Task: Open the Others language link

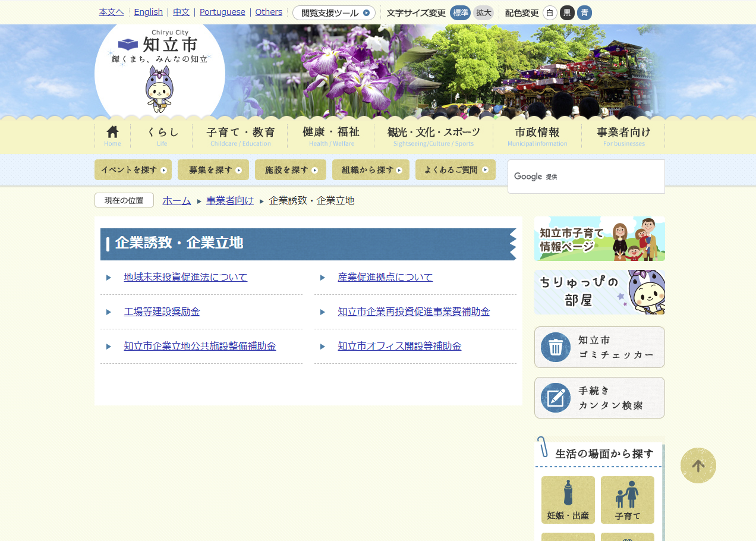Action: 269,12
